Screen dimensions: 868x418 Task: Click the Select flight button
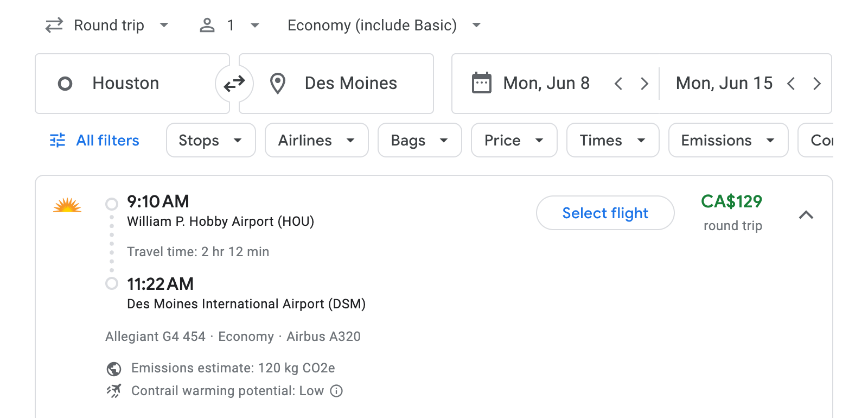(x=605, y=213)
